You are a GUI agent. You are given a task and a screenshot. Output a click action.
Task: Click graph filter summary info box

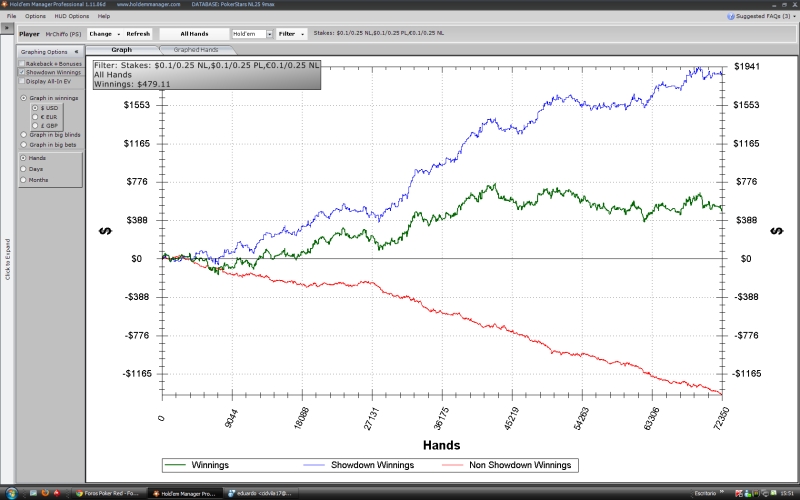[207, 75]
